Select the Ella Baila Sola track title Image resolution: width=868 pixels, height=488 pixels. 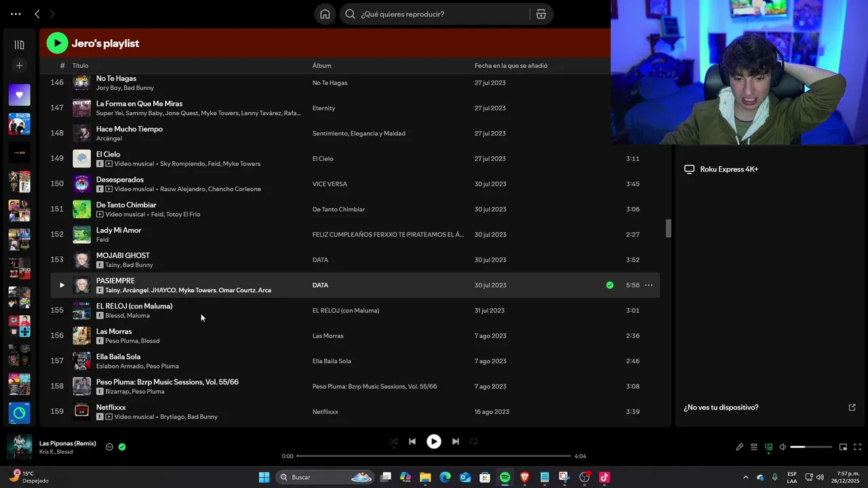[118, 357]
